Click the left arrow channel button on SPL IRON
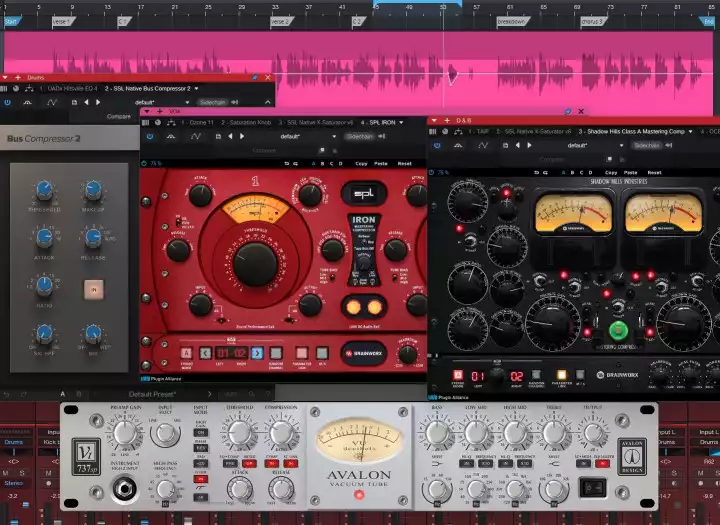 coord(205,353)
